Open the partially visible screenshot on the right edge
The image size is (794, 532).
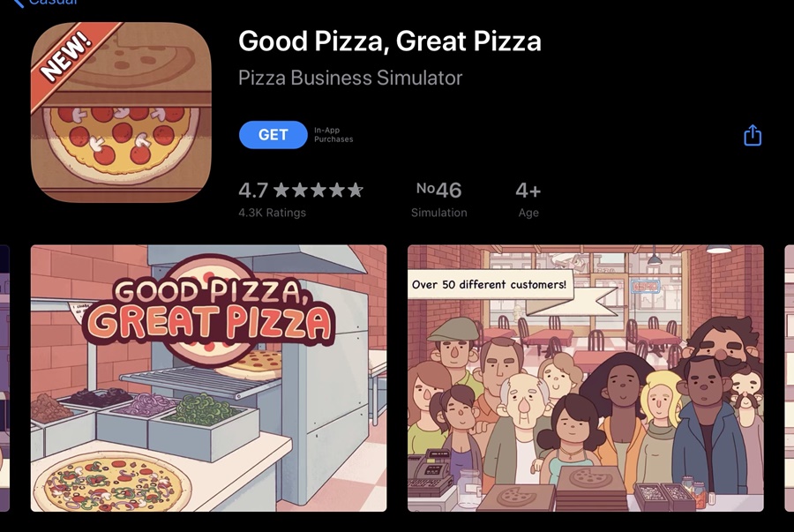(x=789, y=378)
